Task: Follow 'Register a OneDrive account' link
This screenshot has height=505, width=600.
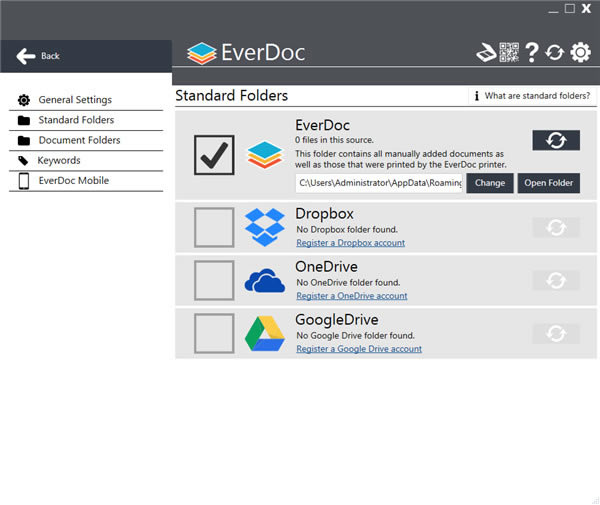Action: tap(352, 296)
